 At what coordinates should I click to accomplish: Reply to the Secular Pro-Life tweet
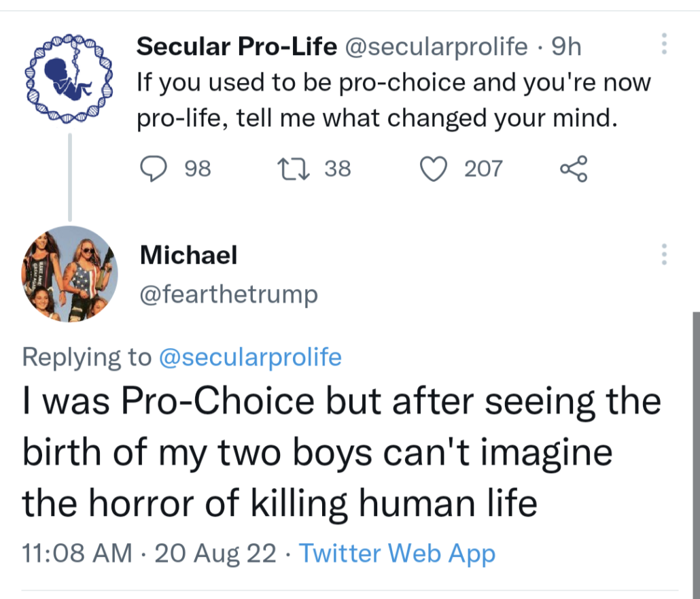pyautogui.click(x=154, y=169)
